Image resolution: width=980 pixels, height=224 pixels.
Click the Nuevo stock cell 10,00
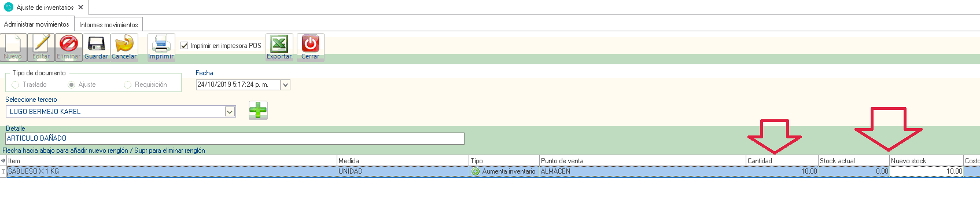[x=927, y=171]
